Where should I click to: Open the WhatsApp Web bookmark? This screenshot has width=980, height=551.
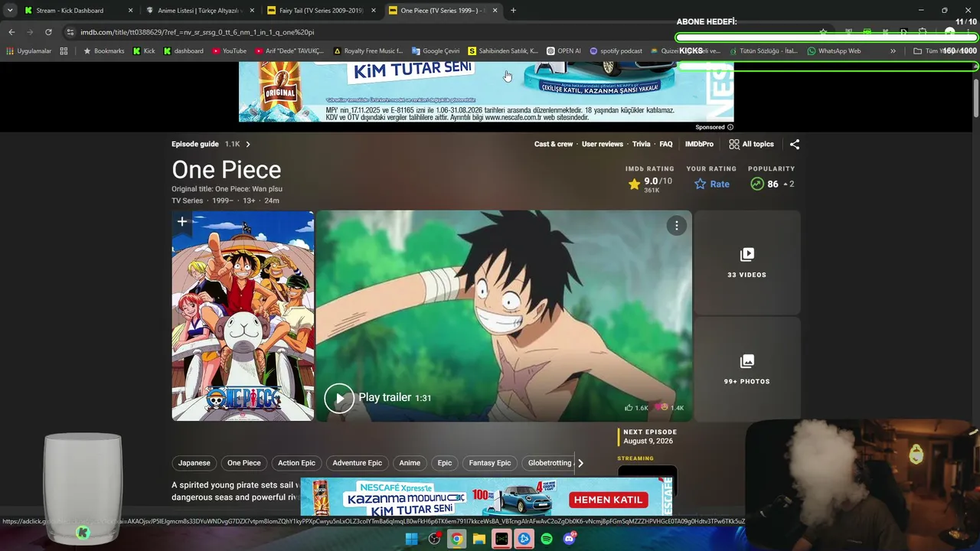[x=834, y=51]
